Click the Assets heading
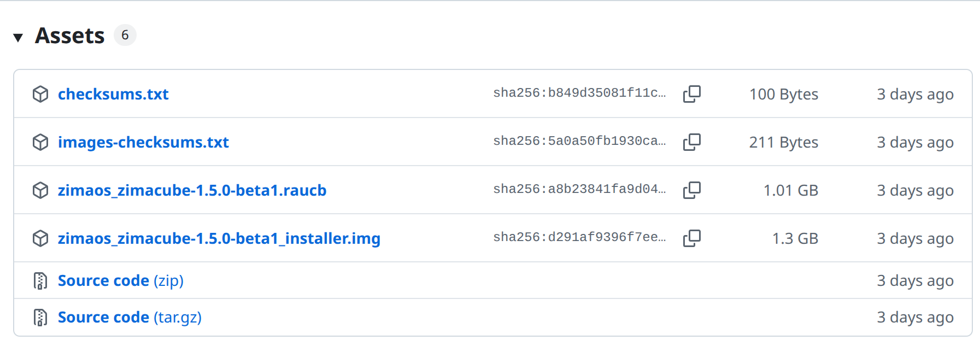The image size is (980, 346). [x=69, y=36]
